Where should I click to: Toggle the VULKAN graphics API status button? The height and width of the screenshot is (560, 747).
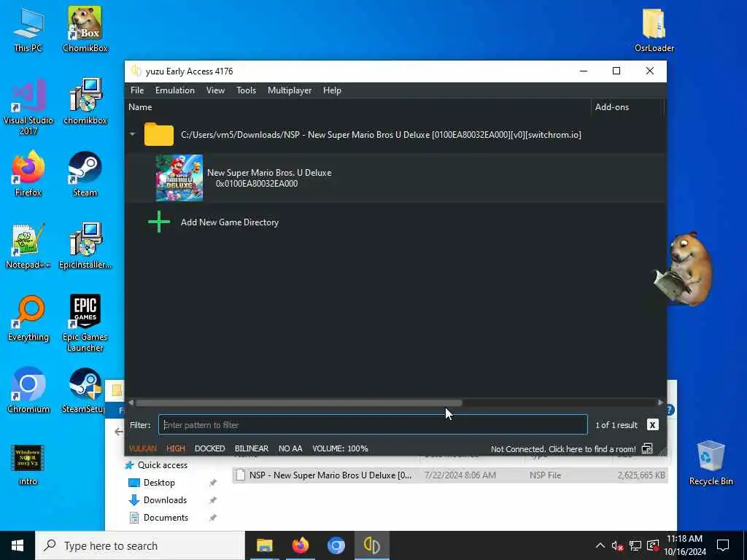[142, 448]
